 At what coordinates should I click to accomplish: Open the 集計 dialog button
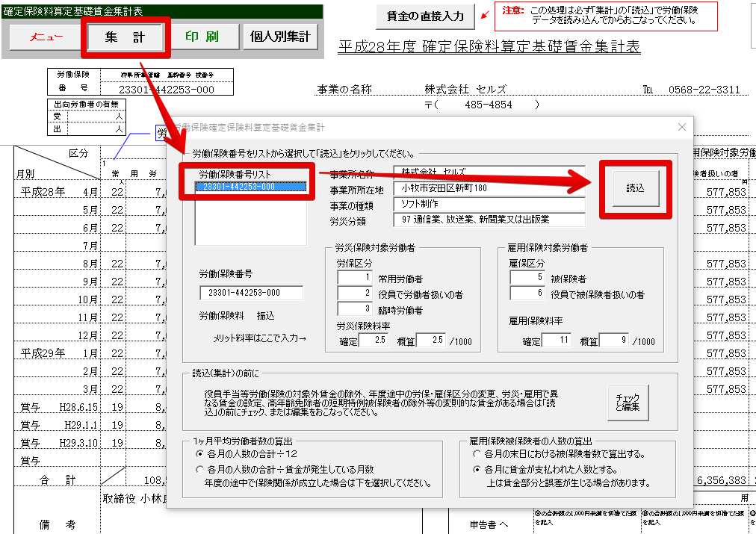(126, 37)
